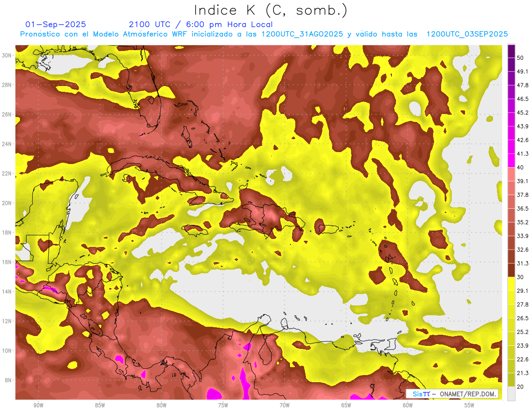
Task: Click the yellow colorbar band between 29.1 and 30
Action: pos(511,284)
